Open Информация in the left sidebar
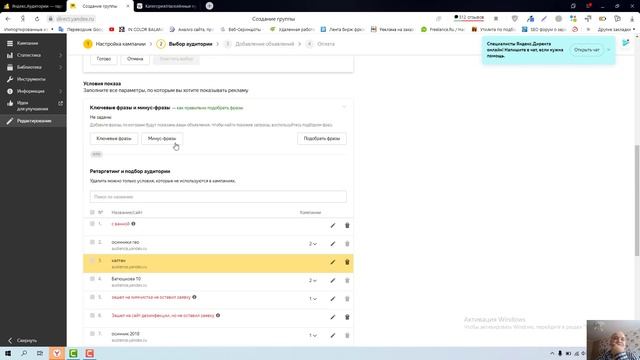 pos(31,91)
